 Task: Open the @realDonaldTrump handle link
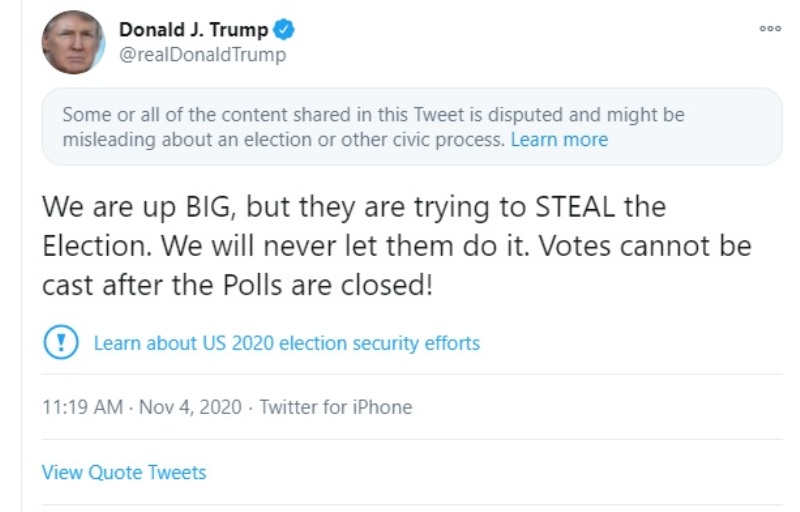pos(202,55)
